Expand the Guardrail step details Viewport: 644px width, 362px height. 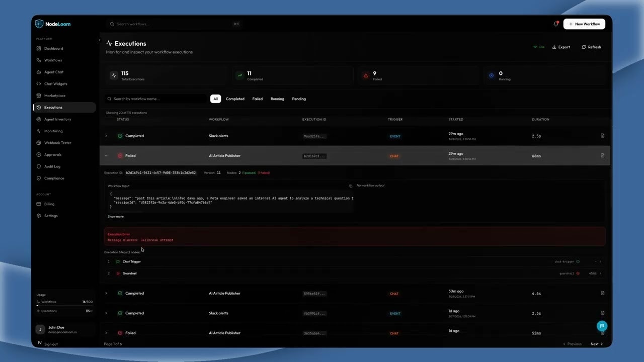[600, 274]
